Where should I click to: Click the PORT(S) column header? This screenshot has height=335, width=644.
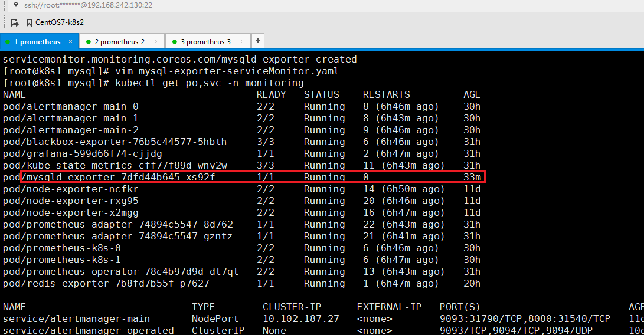click(460, 307)
